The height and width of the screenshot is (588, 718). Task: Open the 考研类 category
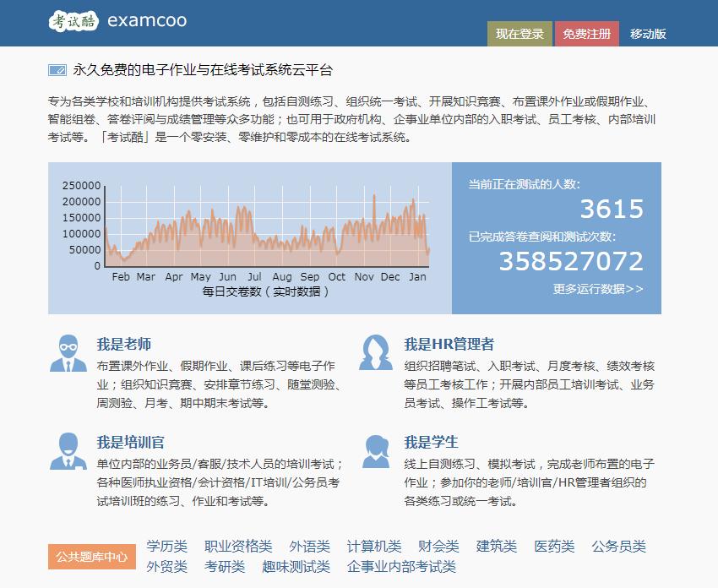225,567
